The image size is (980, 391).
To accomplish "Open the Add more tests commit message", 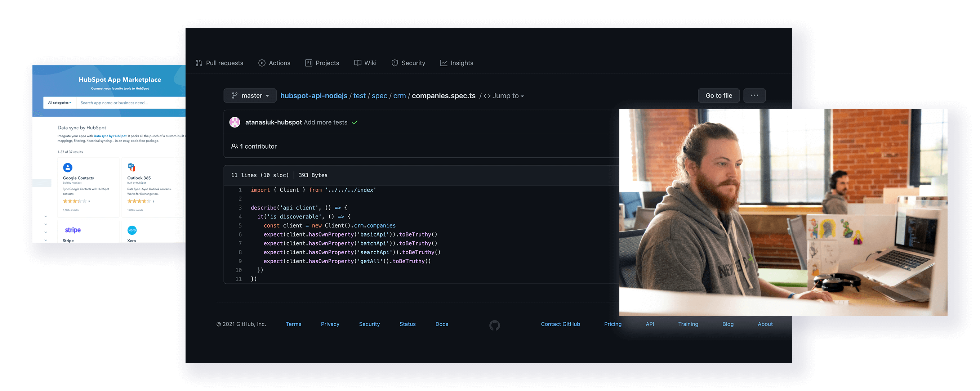I will click(325, 122).
